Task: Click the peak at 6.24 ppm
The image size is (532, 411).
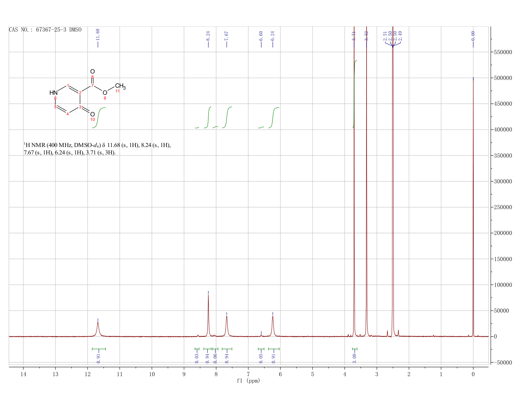Action: click(273, 326)
